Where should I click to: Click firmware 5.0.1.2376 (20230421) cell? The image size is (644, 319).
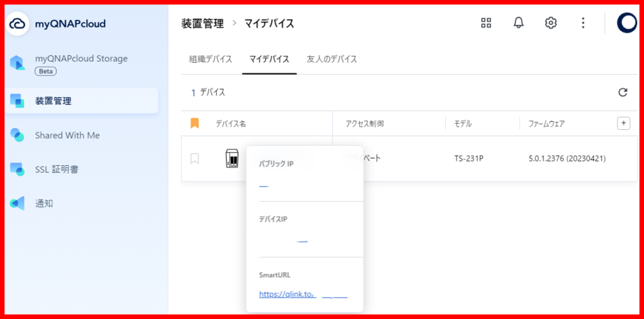click(567, 158)
